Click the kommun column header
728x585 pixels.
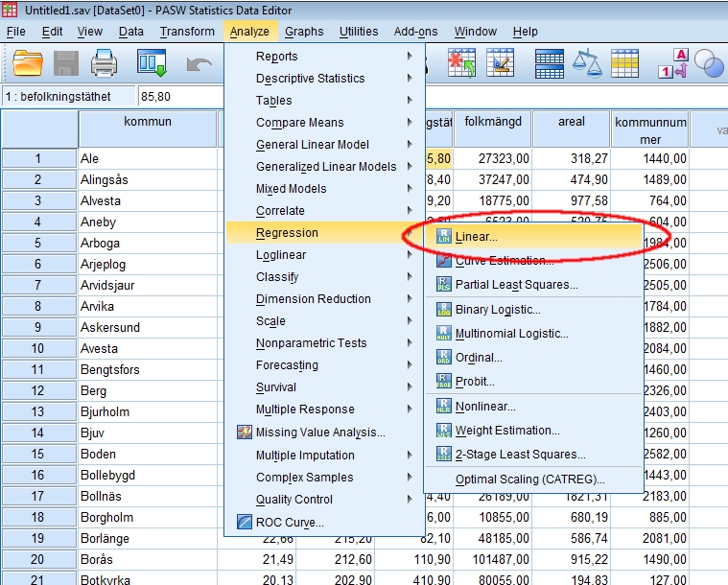pyautogui.click(x=148, y=123)
